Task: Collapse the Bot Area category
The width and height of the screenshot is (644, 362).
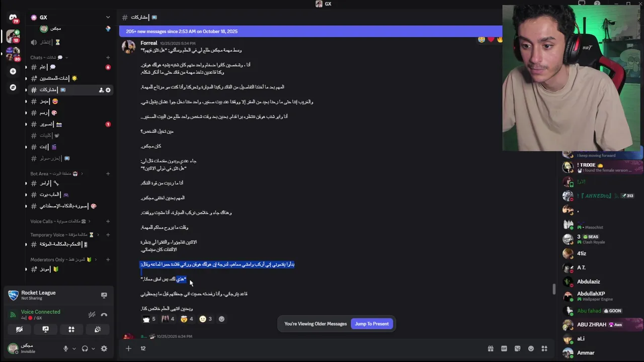Action: (x=57, y=173)
